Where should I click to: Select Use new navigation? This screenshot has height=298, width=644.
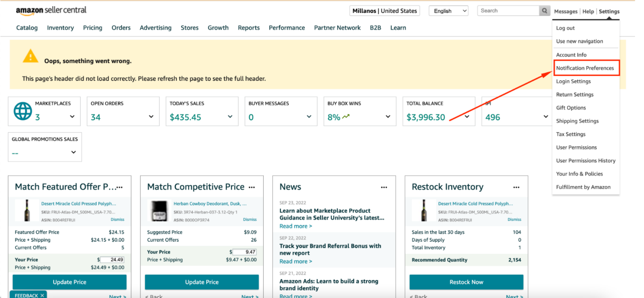coord(579,41)
